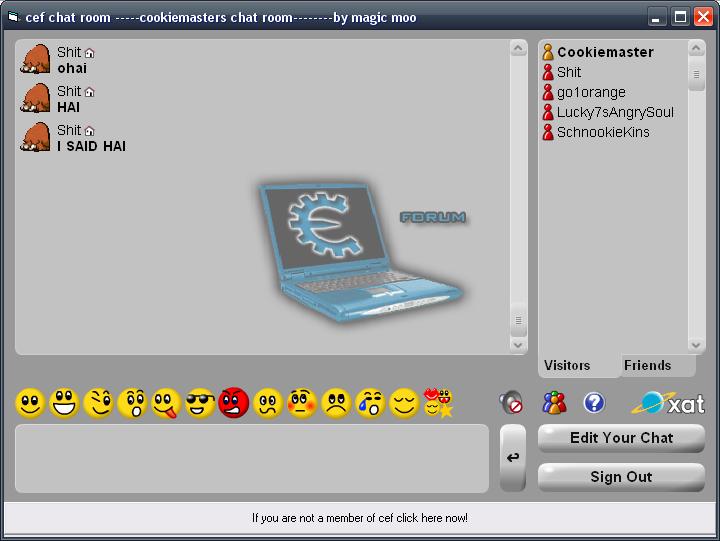Insert the sad frowning emoticon
Image resolution: width=720 pixels, height=541 pixels.
click(x=336, y=404)
